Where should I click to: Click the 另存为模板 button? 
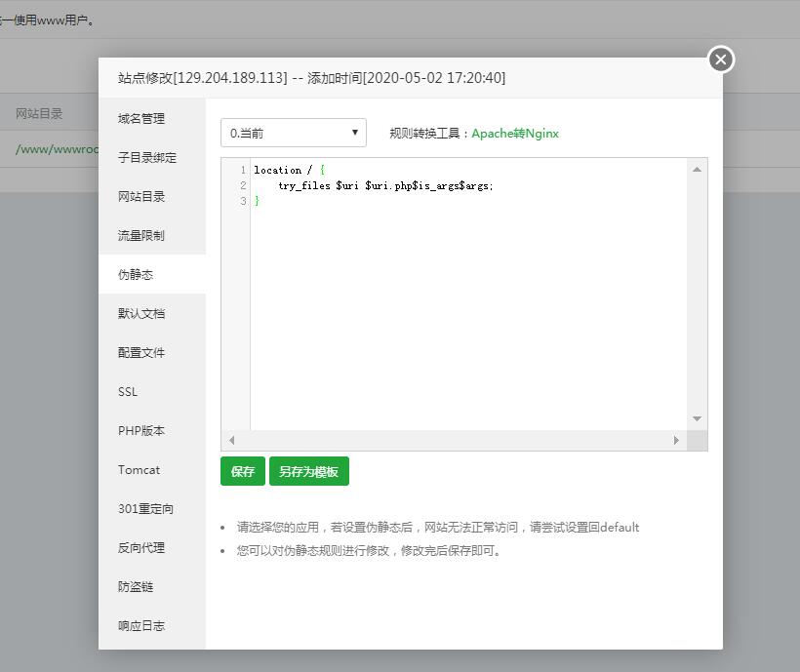308,471
